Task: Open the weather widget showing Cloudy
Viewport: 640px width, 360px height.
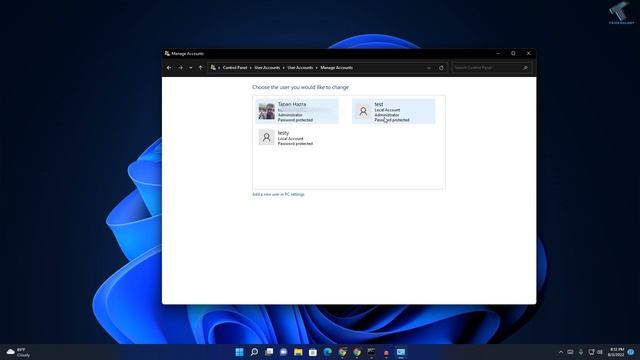Action: (x=19, y=352)
